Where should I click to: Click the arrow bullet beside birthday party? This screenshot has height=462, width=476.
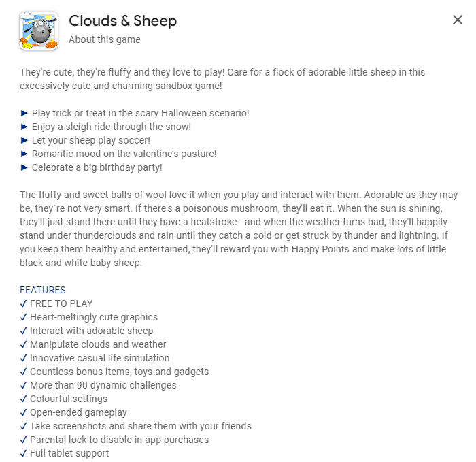[24, 167]
